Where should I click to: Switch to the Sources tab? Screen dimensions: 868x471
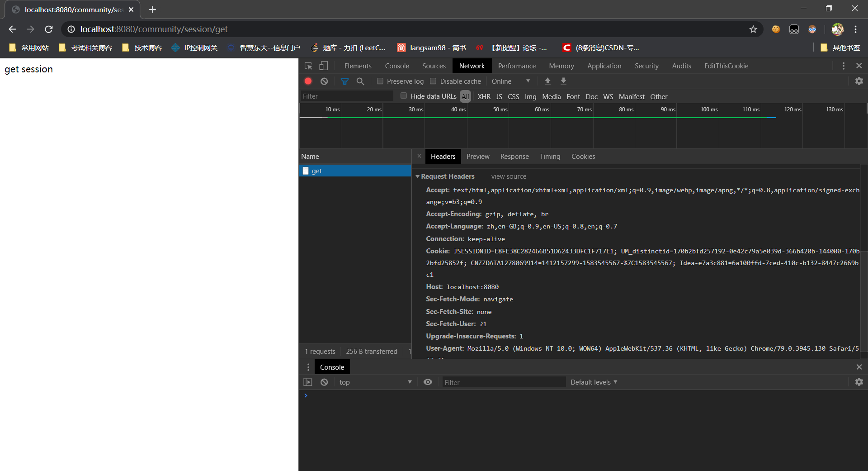(434, 66)
